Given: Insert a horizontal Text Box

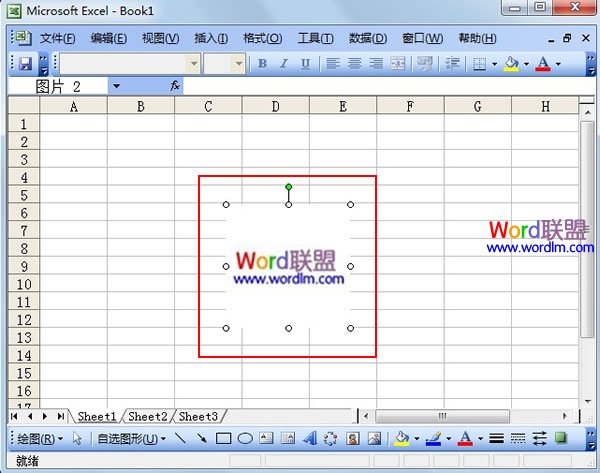Looking at the screenshot, I should (x=266, y=439).
